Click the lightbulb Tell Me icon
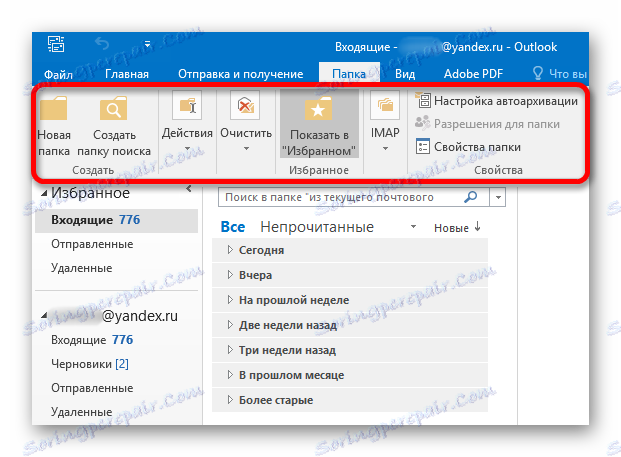The width and height of the screenshot is (621, 457). [x=537, y=73]
